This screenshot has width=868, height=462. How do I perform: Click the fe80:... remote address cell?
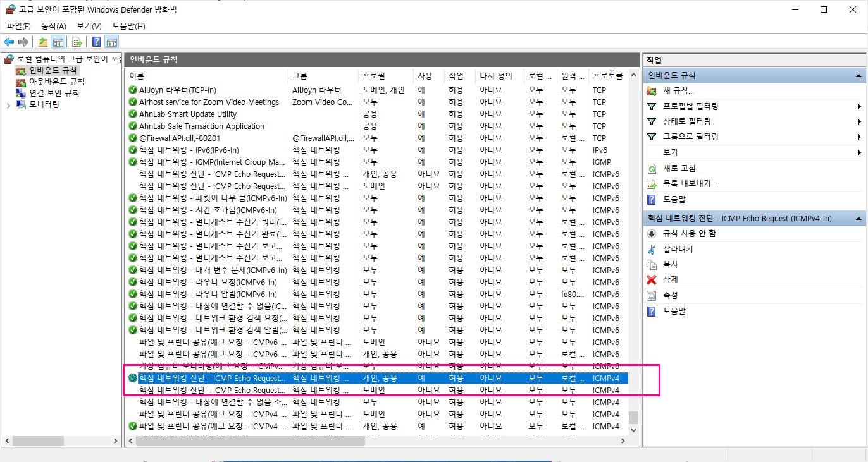(x=573, y=294)
